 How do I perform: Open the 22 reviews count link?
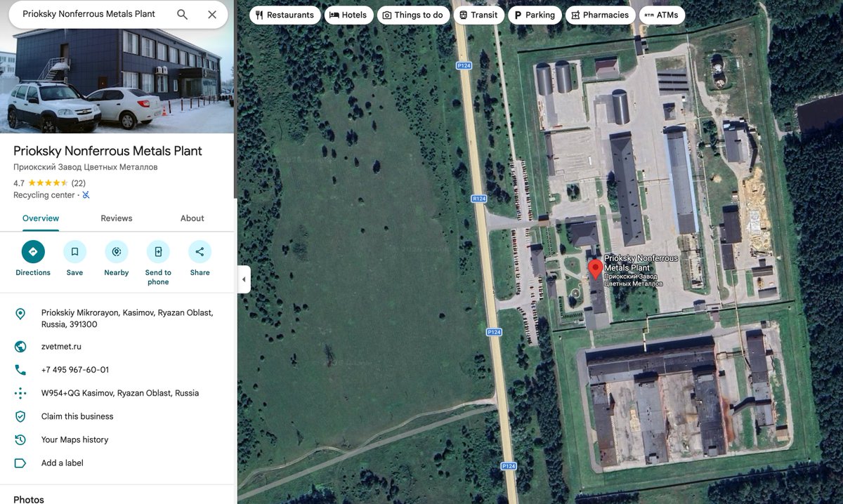79,183
